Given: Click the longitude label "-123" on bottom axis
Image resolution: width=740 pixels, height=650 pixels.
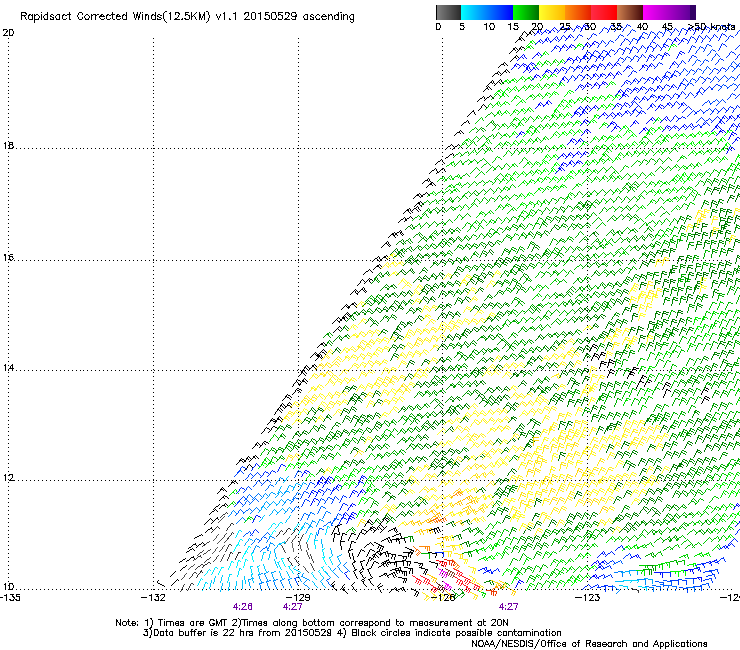Looking at the screenshot, I should (x=588, y=598).
